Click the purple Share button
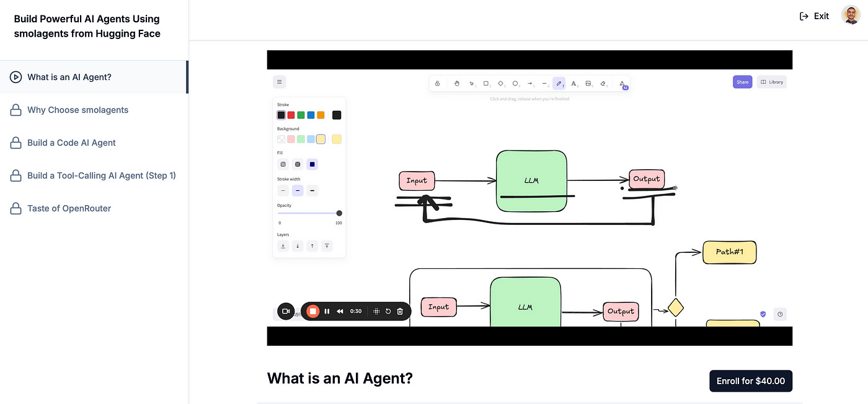Image resolution: width=868 pixels, height=404 pixels. coord(742,82)
